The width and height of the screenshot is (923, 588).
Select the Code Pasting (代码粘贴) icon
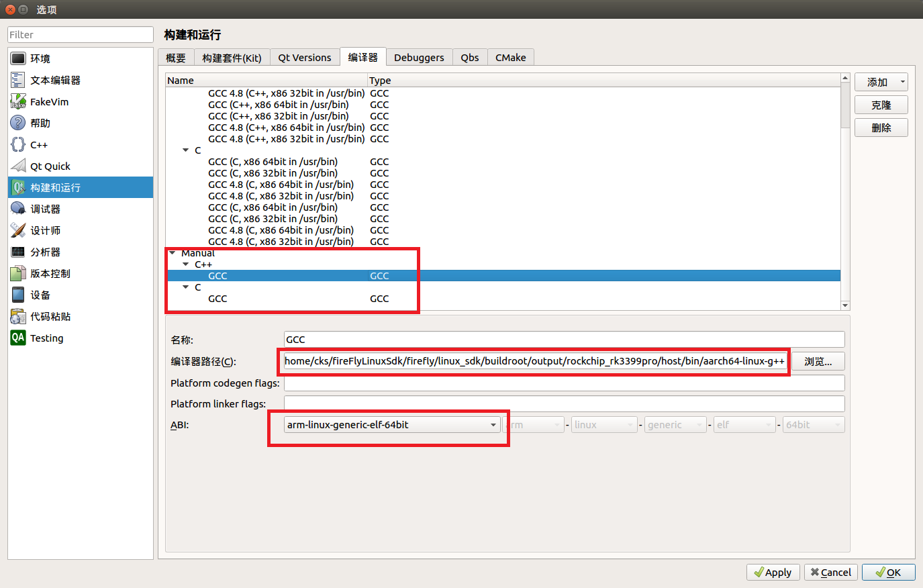[x=18, y=316]
